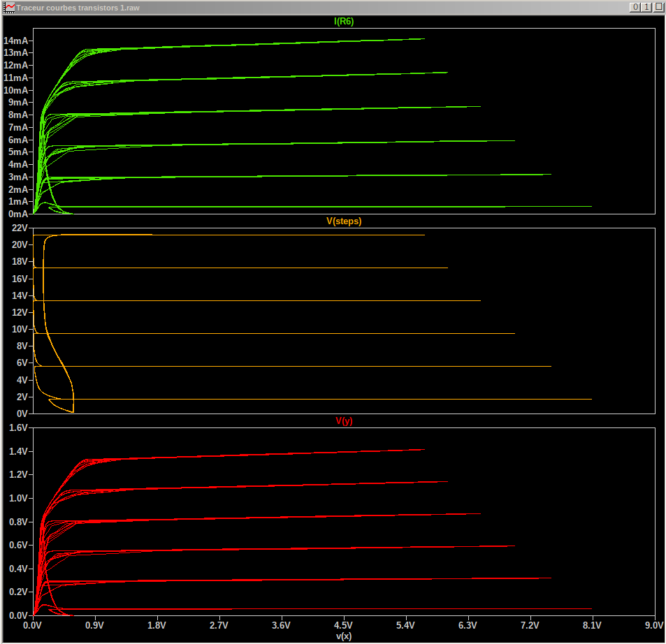This screenshot has height=644, width=666.
Task: Click the waveform window icon in the title bar
Action: point(9,7)
